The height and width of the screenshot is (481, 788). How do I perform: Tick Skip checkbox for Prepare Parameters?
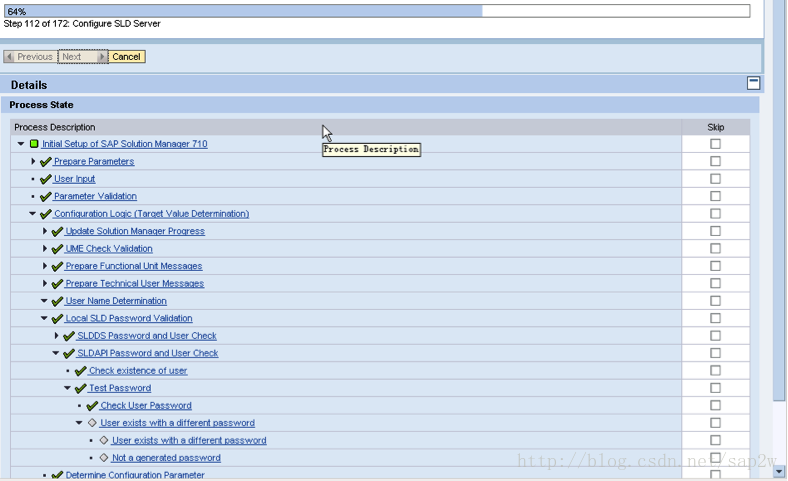click(715, 161)
